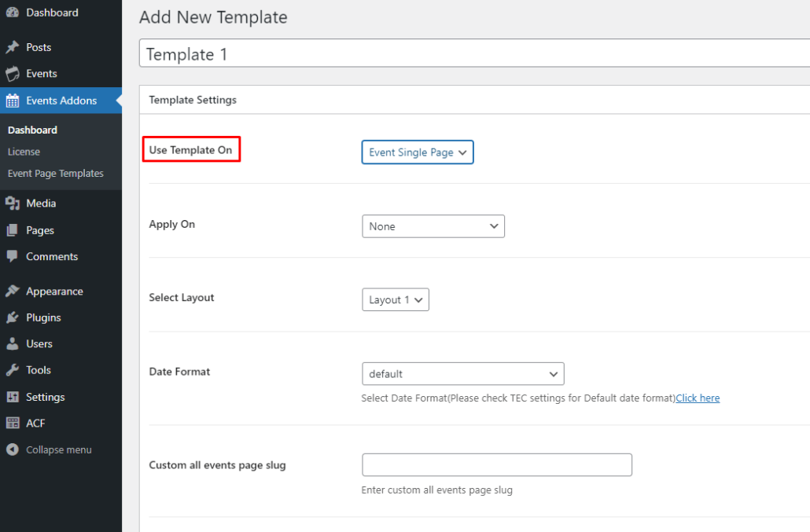Expand the Apply On dropdown
Image resolution: width=810 pixels, height=532 pixels.
click(x=433, y=226)
